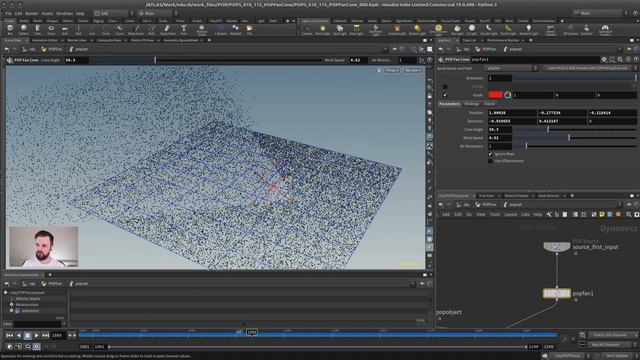
Task: Open the Material Palette tab
Action: 516,196
